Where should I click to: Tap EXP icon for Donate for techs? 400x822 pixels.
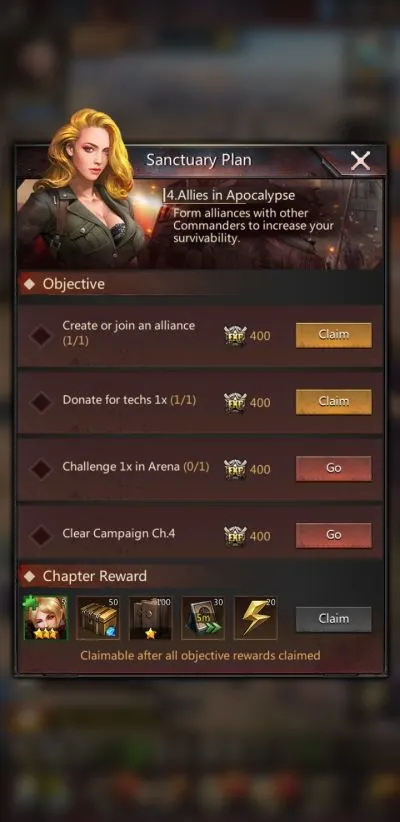[235, 402]
